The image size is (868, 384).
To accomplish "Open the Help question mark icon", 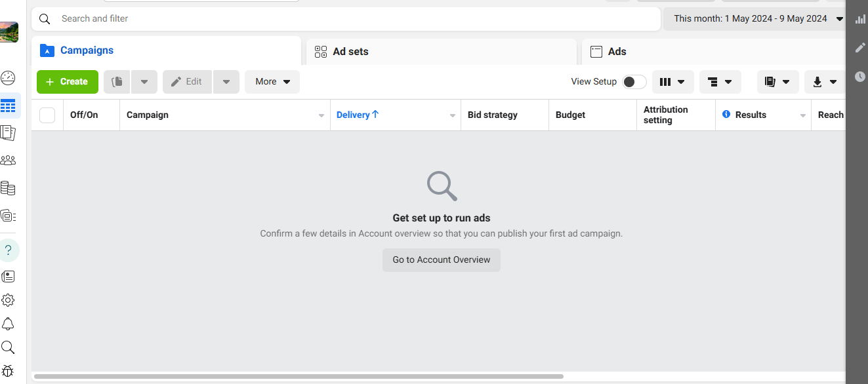I will pos(9,250).
